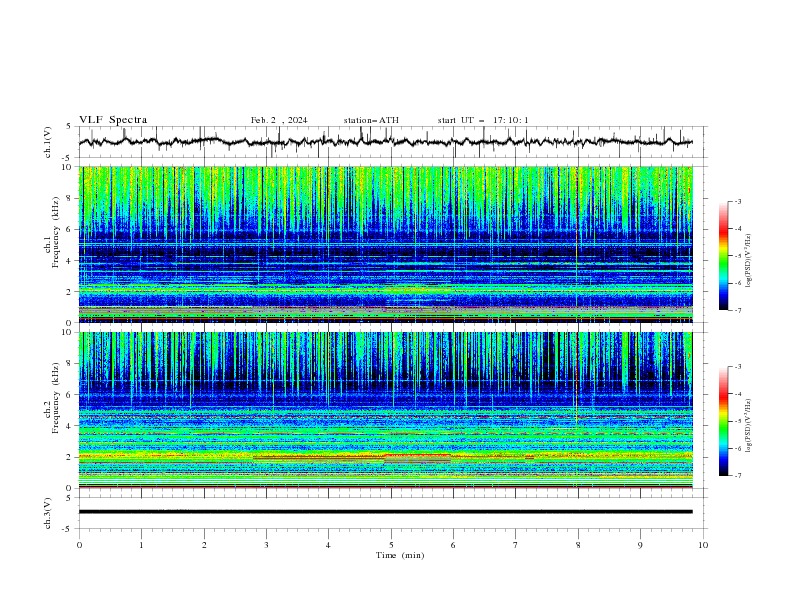Click the ch.2 "Frequency (kHz)" axis label

(55, 397)
